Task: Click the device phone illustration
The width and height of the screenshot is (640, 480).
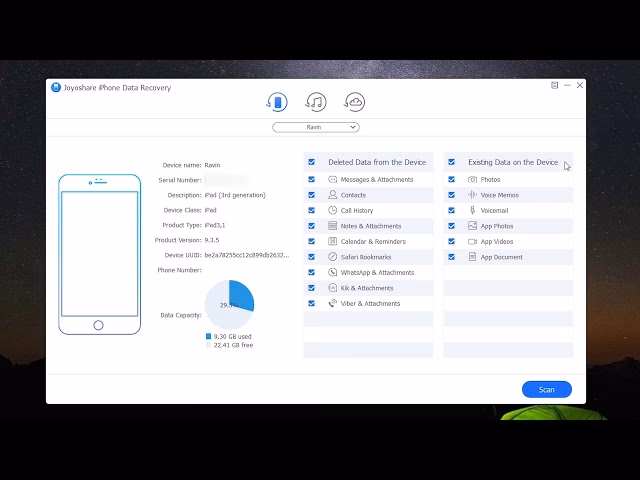Action: coord(100,254)
